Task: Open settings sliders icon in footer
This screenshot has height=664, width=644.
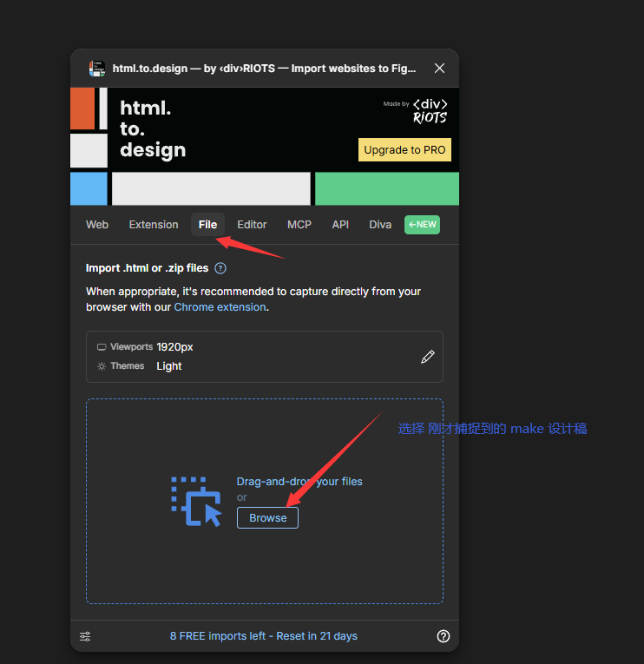Action: pos(85,636)
